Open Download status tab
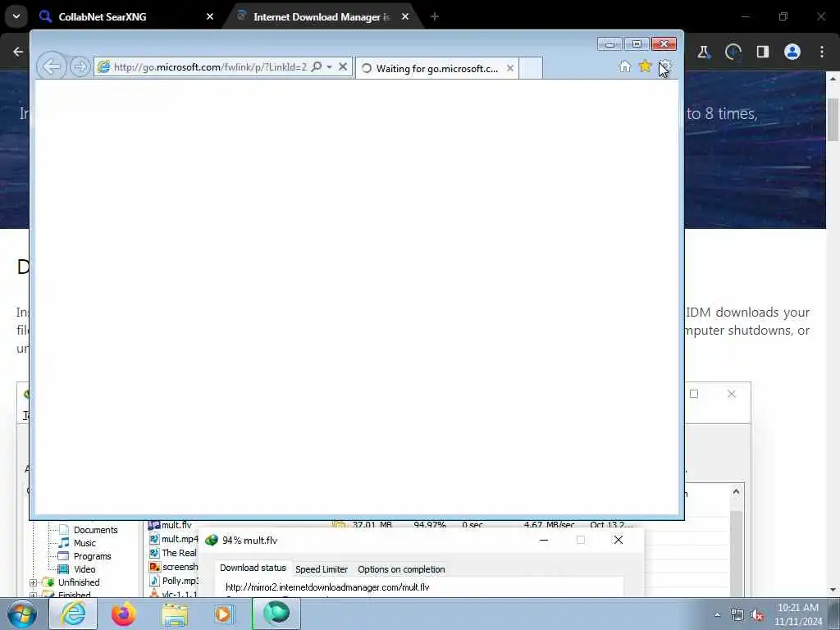 click(253, 568)
